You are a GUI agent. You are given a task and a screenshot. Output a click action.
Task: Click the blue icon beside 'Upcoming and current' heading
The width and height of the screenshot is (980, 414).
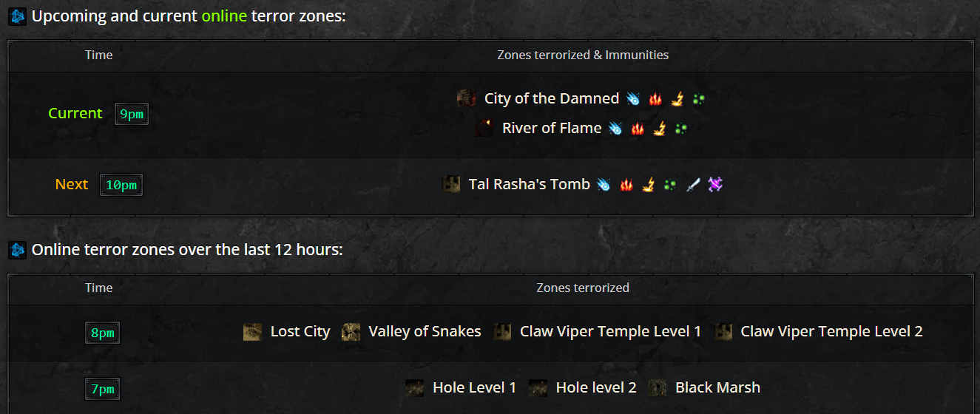click(x=18, y=16)
